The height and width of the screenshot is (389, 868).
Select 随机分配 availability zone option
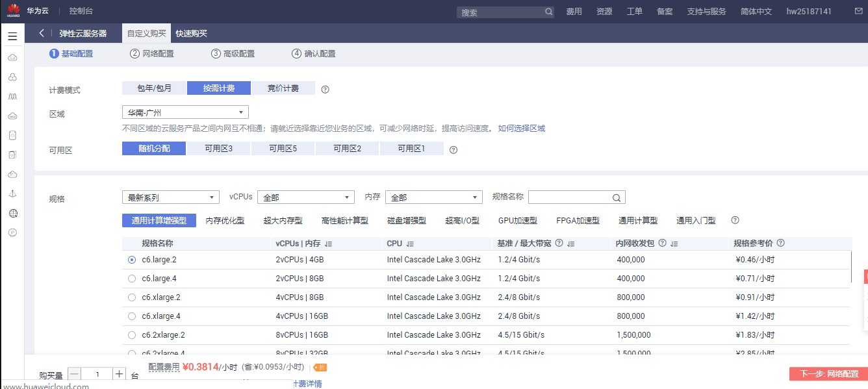[154, 148]
